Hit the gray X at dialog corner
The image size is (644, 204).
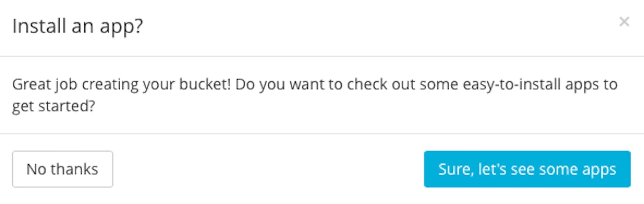pos(624,22)
